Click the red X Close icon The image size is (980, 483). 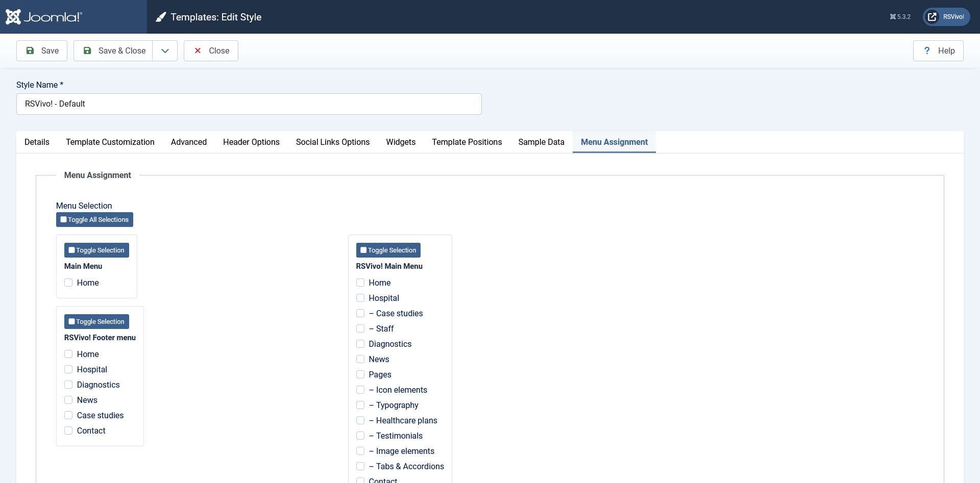click(198, 50)
